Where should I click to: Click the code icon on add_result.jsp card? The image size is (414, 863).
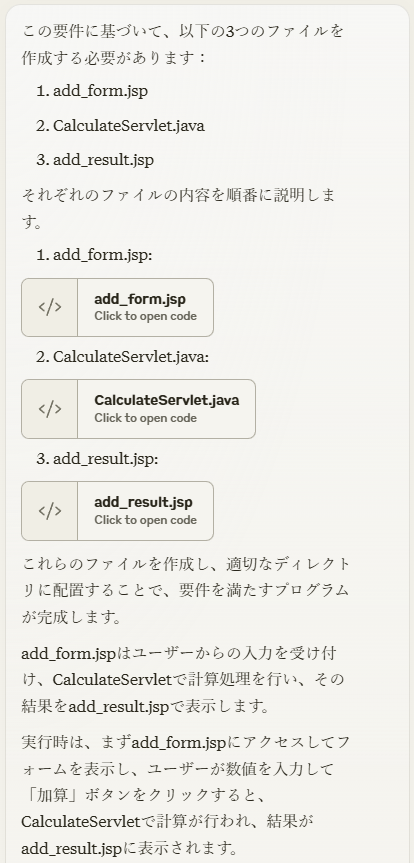[x=50, y=511]
